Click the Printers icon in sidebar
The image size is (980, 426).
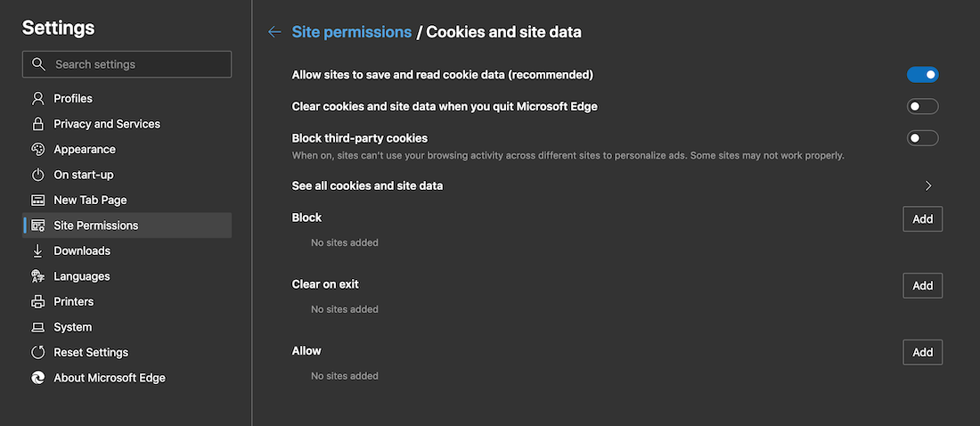[x=37, y=301]
